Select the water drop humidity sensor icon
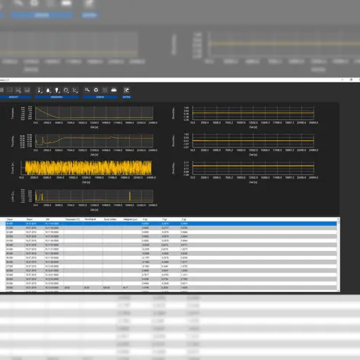This screenshot has height=360, width=360. tap(49, 90)
